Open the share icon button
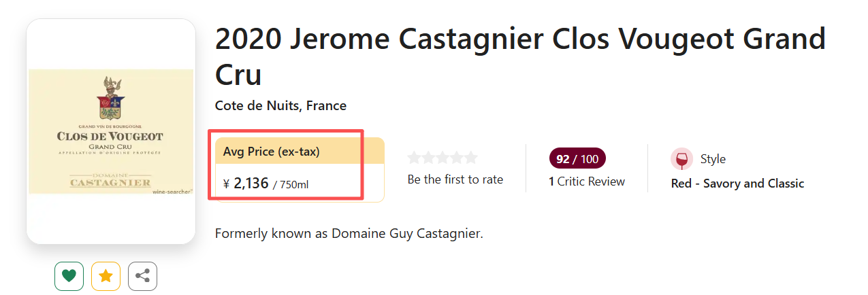Image resolution: width=868 pixels, height=295 pixels. (x=142, y=276)
